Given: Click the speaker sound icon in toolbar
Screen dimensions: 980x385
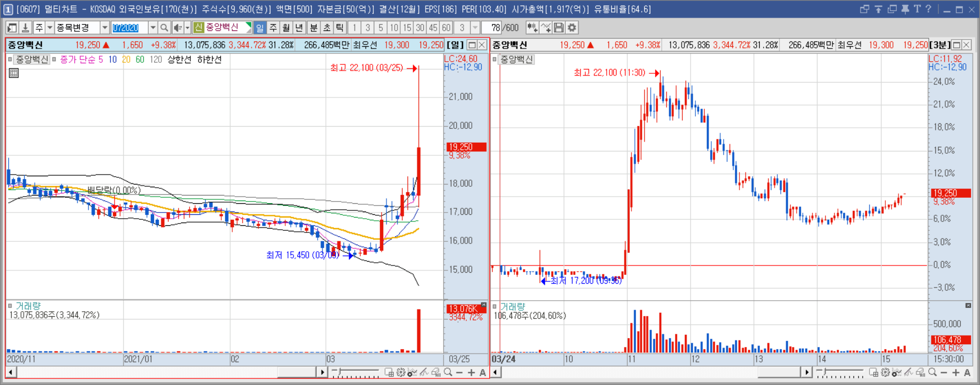Looking at the screenshot, I should point(177,28).
